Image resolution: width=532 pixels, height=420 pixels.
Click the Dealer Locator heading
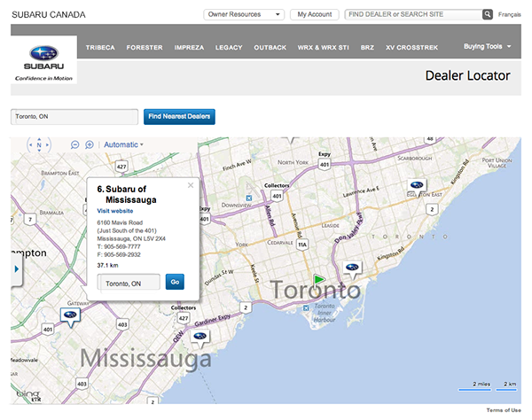click(x=467, y=75)
